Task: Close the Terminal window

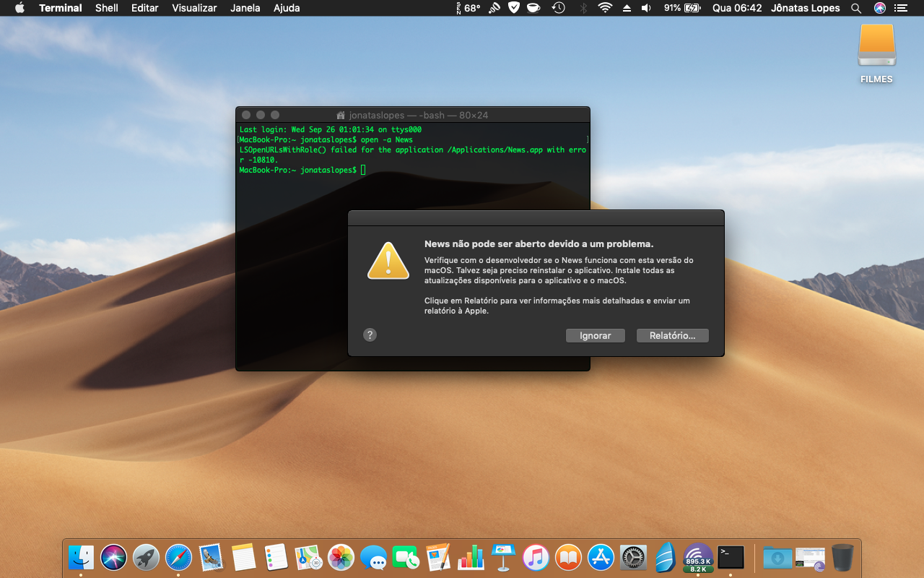Action: pyautogui.click(x=246, y=115)
